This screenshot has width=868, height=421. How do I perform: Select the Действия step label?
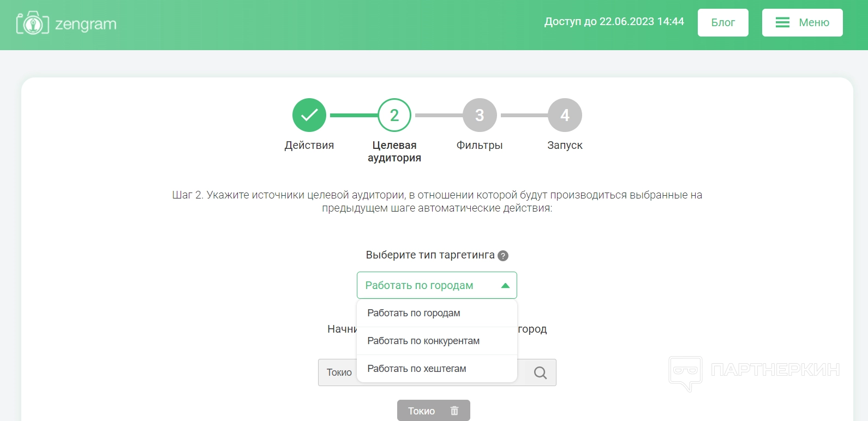[309, 145]
